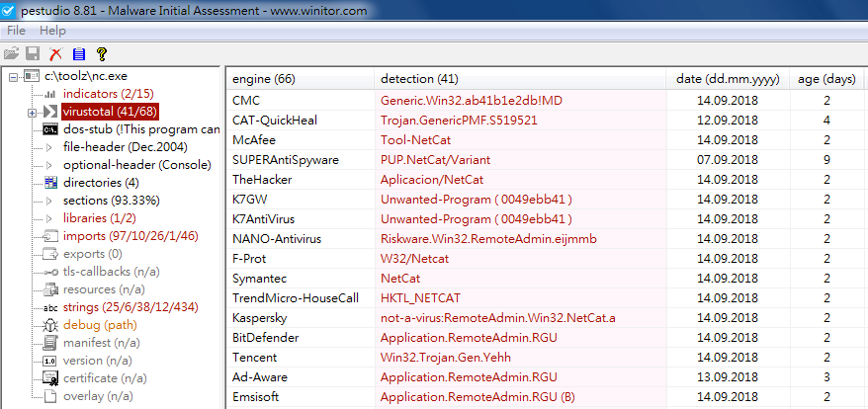Select the Kaspersky detection row

click(545, 318)
